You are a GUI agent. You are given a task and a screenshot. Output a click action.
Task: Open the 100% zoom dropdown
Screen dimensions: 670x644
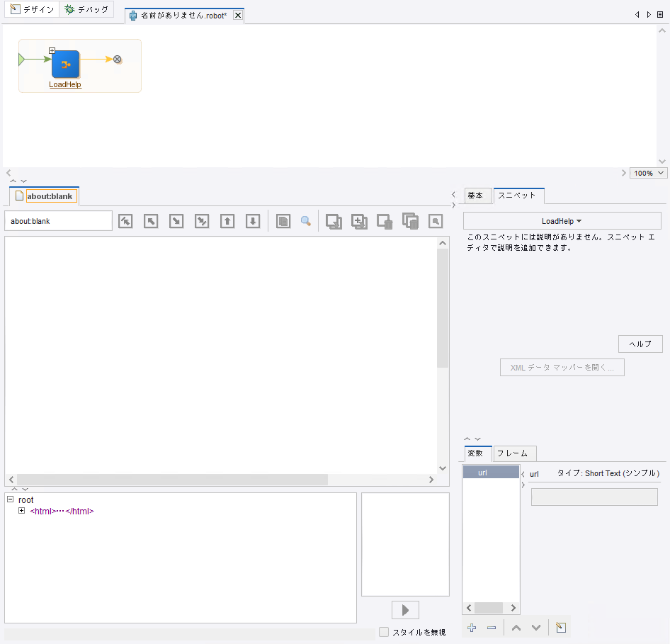coord(648,173)
